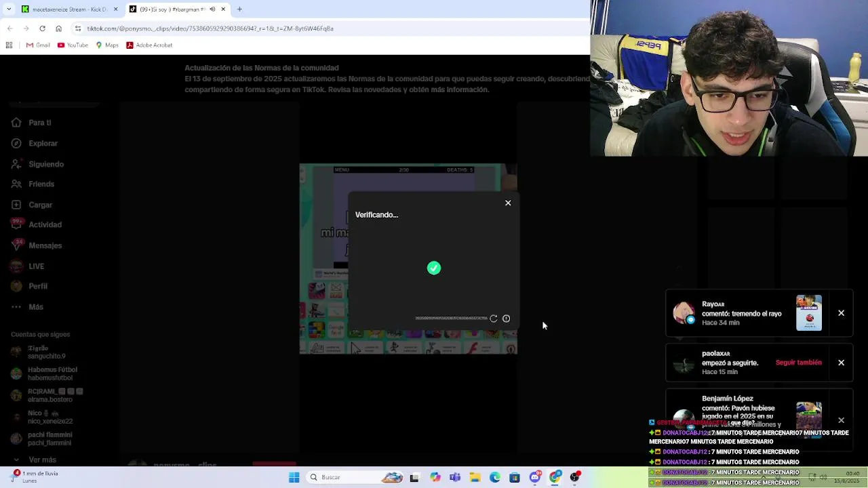Open the Explorar section
Image resolution: width=868 pixels, height=488 pixels.
35,144
